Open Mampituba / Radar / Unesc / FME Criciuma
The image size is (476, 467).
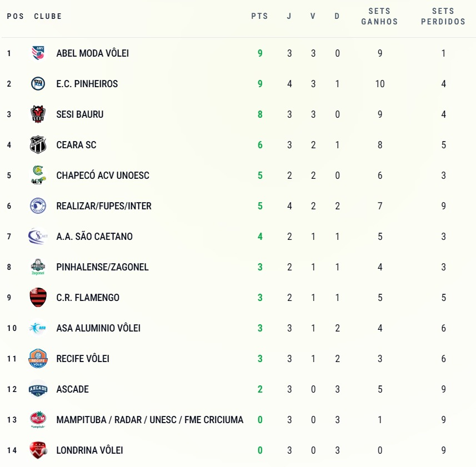(x=149, y=420)
